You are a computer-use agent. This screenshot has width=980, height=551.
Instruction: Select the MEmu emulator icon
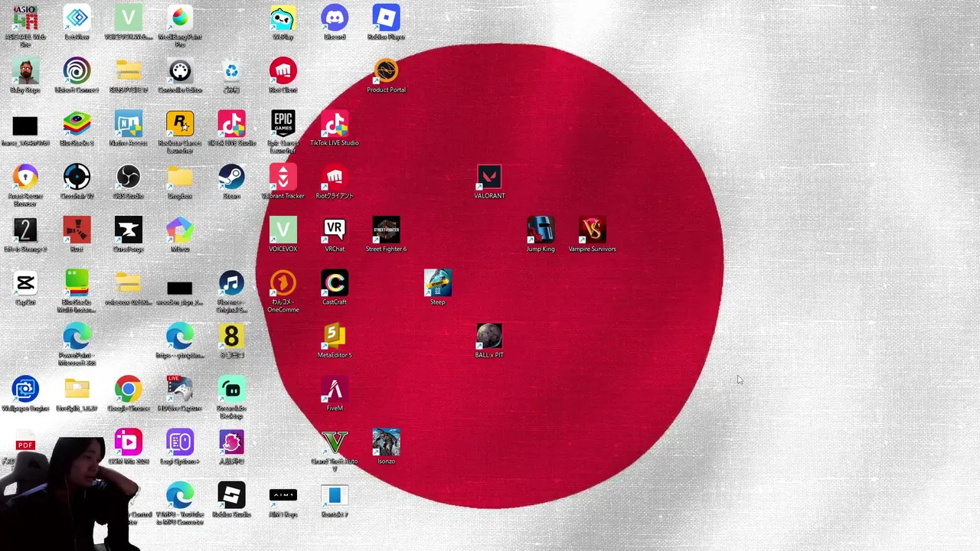coord(180,230)
